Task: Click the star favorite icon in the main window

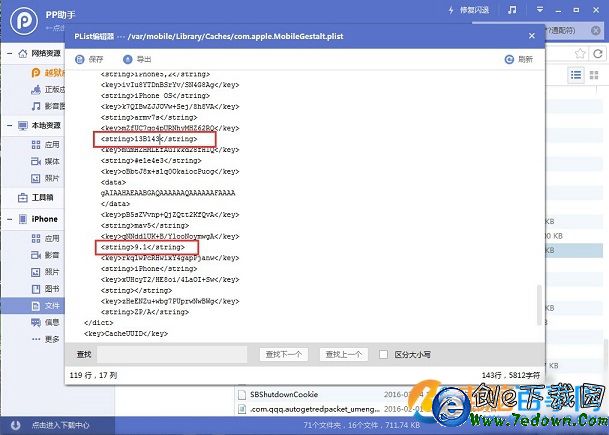Action: [580, 54]
